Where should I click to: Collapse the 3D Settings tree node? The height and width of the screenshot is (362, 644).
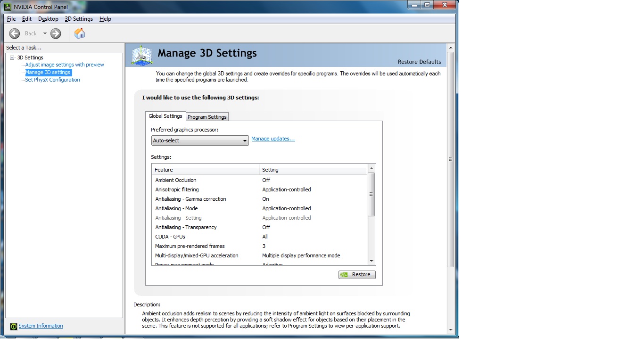(12, 58)
